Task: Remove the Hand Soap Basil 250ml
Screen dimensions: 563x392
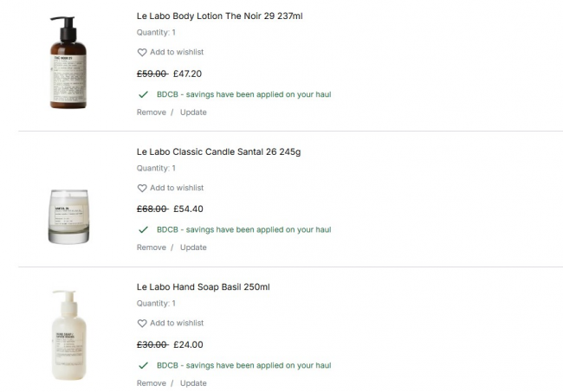Action: coord(151,383)
